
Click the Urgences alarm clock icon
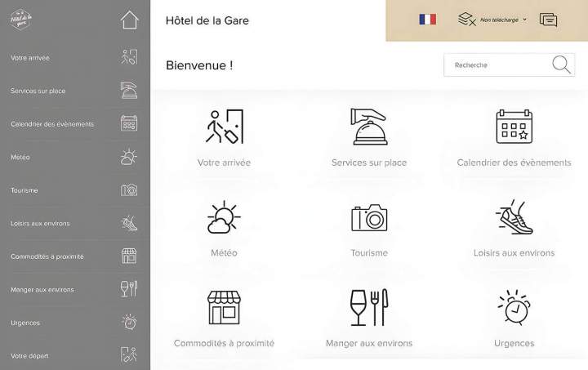[514, 306]
